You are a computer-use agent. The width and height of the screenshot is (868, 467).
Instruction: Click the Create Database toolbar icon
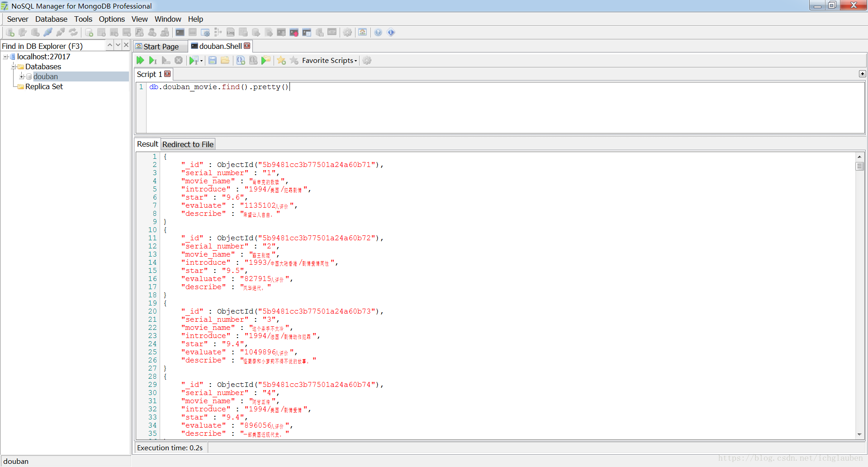89,32
